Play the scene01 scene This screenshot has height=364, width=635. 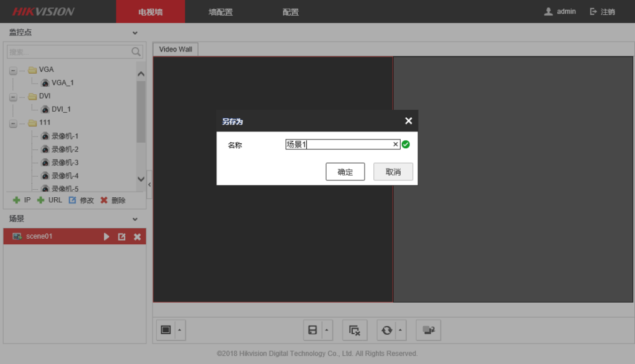(107, 237)
